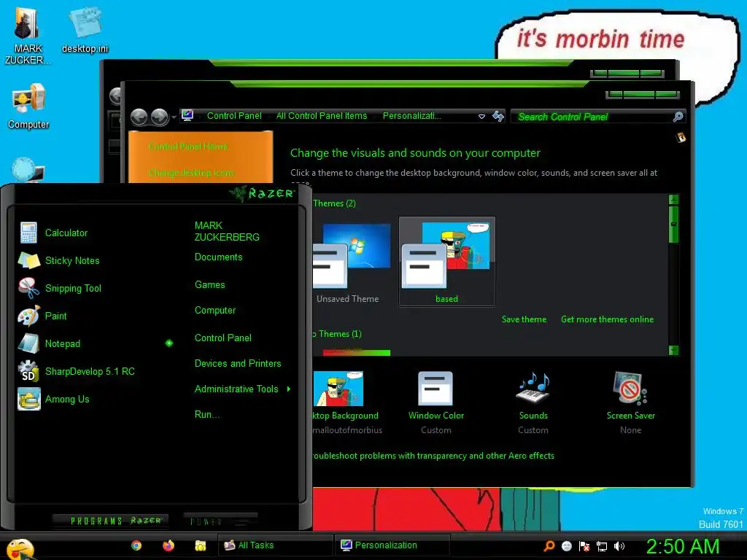This screenshot has height=560, width=747.
Task: Click the theme list scrollbar thumb
Action: tap(673, 224)
